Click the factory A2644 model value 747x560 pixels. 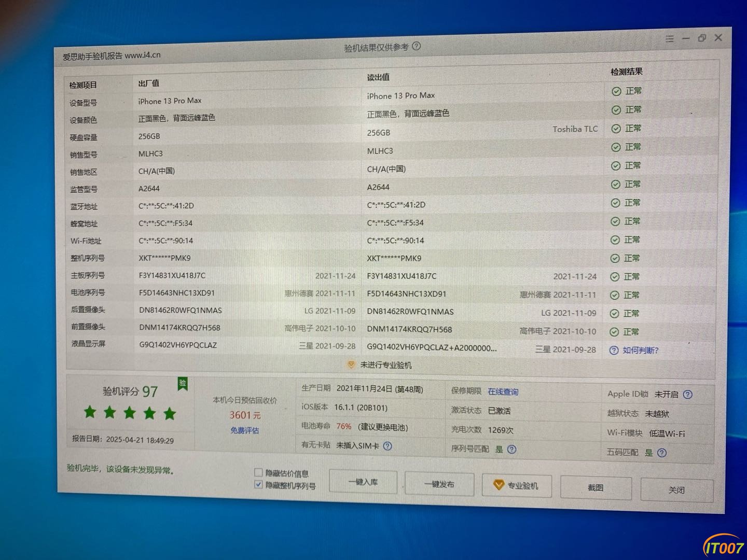pyautogui.click(x=149, y=189)
